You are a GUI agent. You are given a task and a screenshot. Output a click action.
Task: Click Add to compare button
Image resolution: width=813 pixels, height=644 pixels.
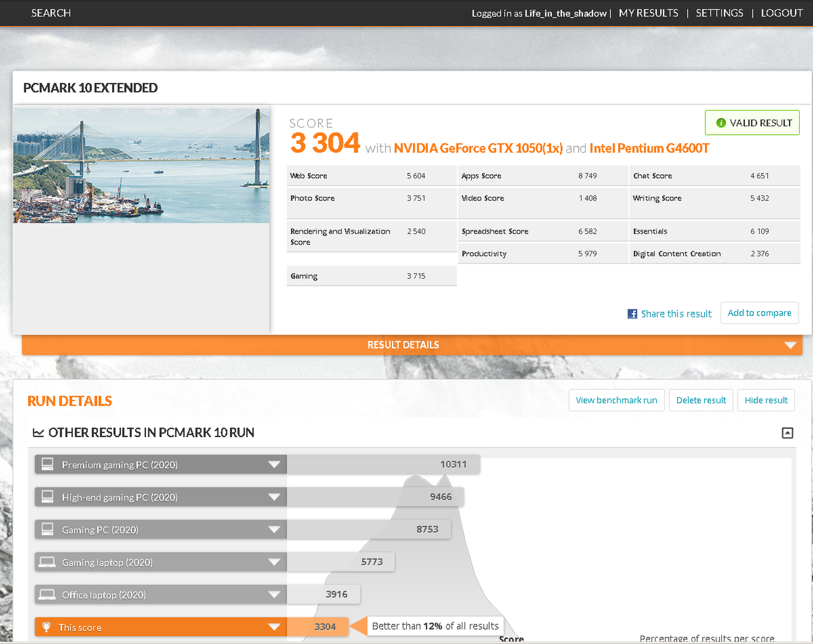point(759,313)
